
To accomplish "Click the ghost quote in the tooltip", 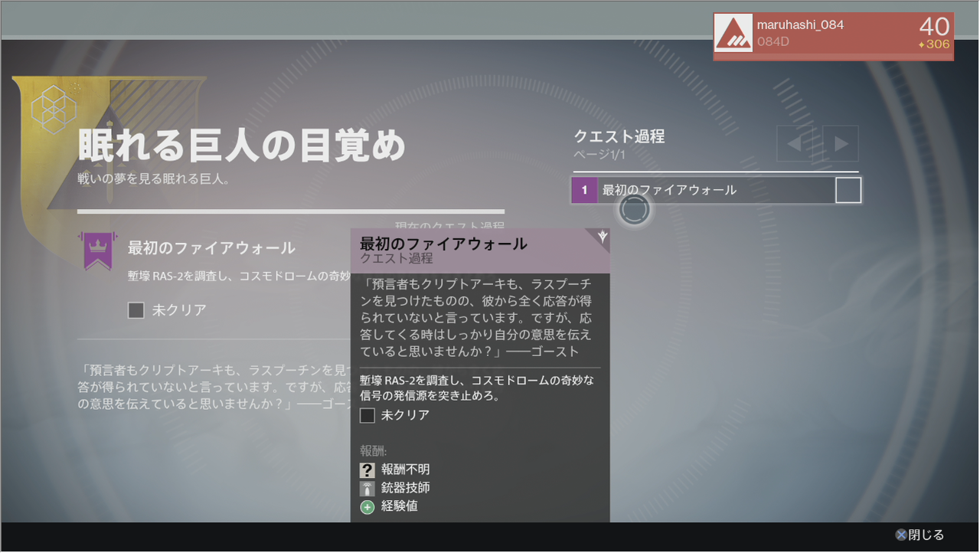I will tap(475, 317).
